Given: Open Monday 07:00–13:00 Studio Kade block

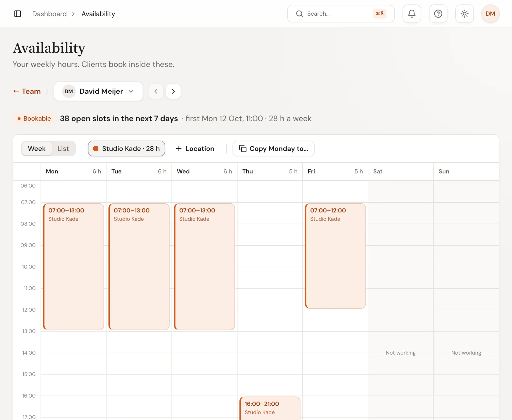Looking at the screenshot, I should pyautogui.click(x=73, y=266).
